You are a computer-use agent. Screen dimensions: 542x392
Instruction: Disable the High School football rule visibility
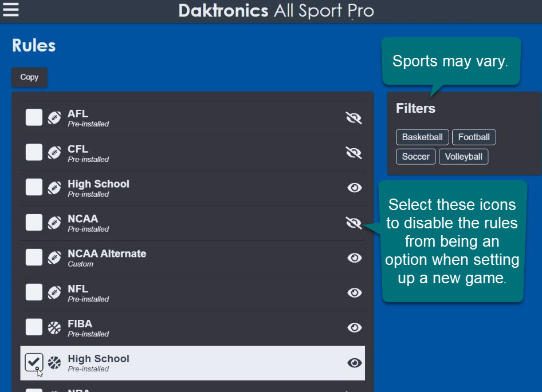pyautogui.click(x=354, y=188)
